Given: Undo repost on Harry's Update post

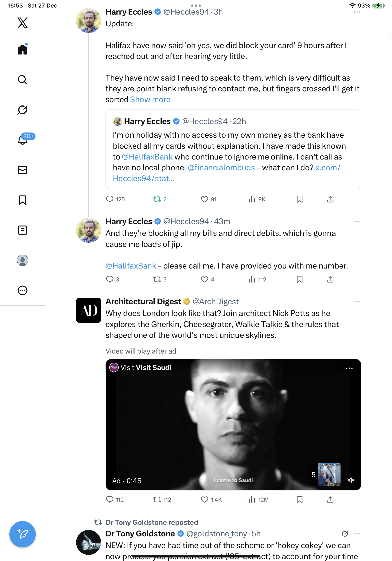Looking at the screenshot, I should click(157, 199).
